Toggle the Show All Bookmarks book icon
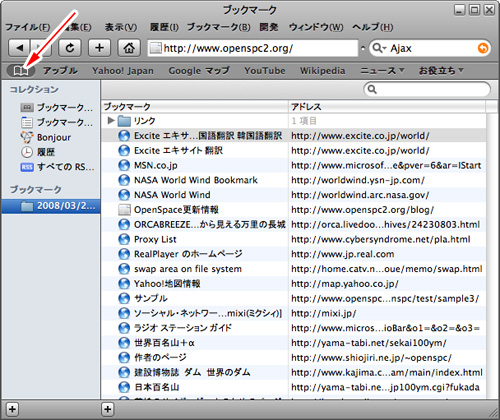 [21, 71]
